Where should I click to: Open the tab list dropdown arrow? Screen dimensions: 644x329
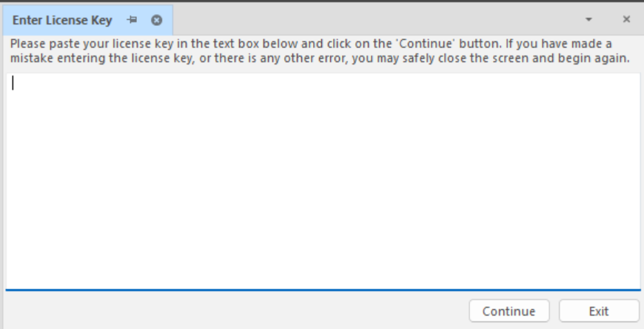click(589, 20)
